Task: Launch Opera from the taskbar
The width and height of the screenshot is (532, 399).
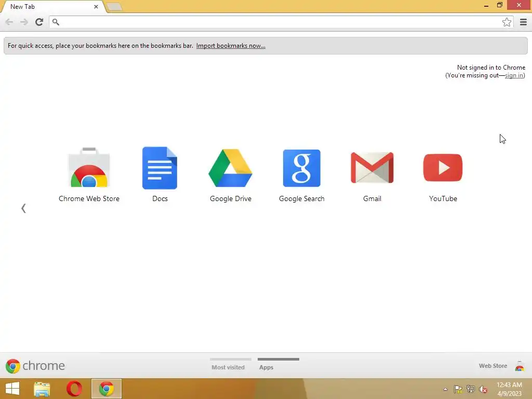Action: coord(74,389)
